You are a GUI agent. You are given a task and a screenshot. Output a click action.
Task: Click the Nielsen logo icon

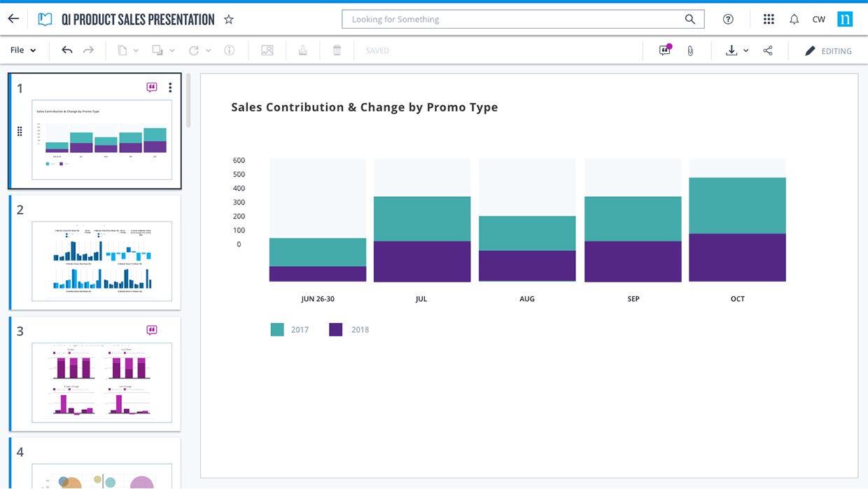(845, 19)
